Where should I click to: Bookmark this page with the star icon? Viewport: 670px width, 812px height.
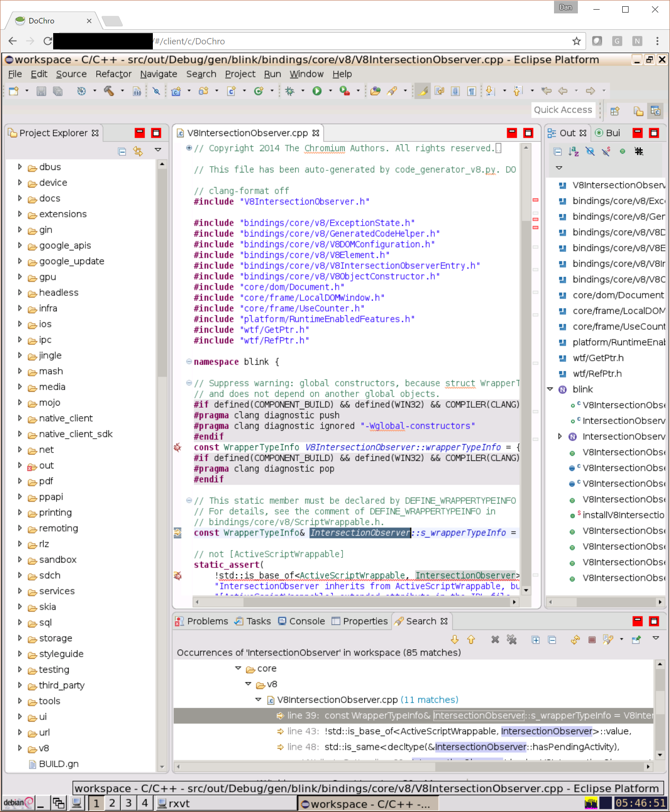click(x=577, y=41)
